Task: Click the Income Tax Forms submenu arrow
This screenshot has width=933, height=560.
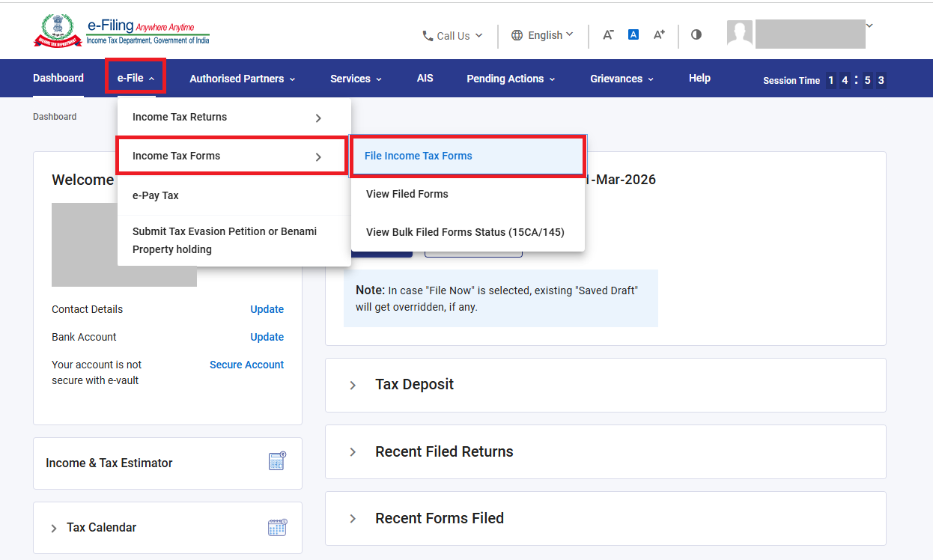Action: click(x=318, y=156)
